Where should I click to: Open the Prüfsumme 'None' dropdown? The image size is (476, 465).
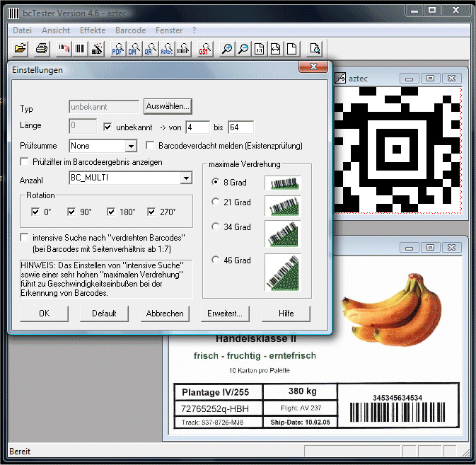(131, 146)
